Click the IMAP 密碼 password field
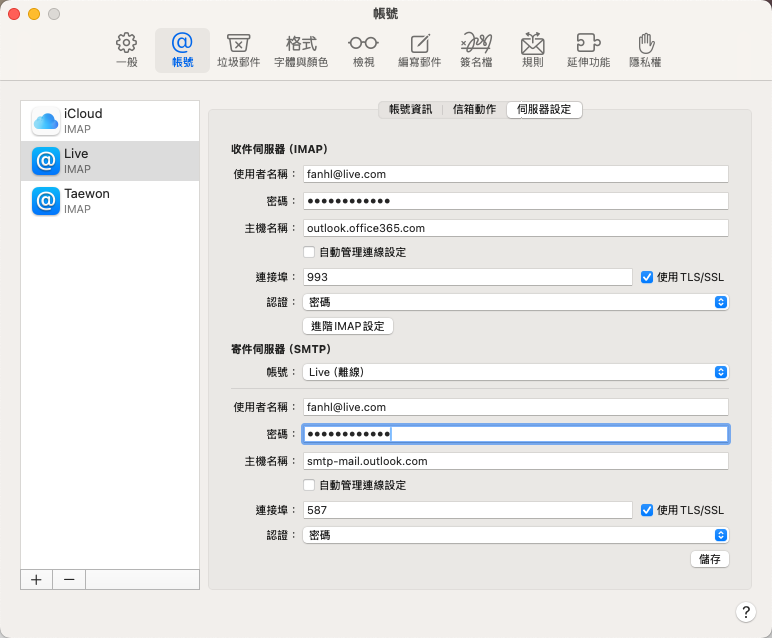Screen dimensions: 772x638 [x=515, y=201]
